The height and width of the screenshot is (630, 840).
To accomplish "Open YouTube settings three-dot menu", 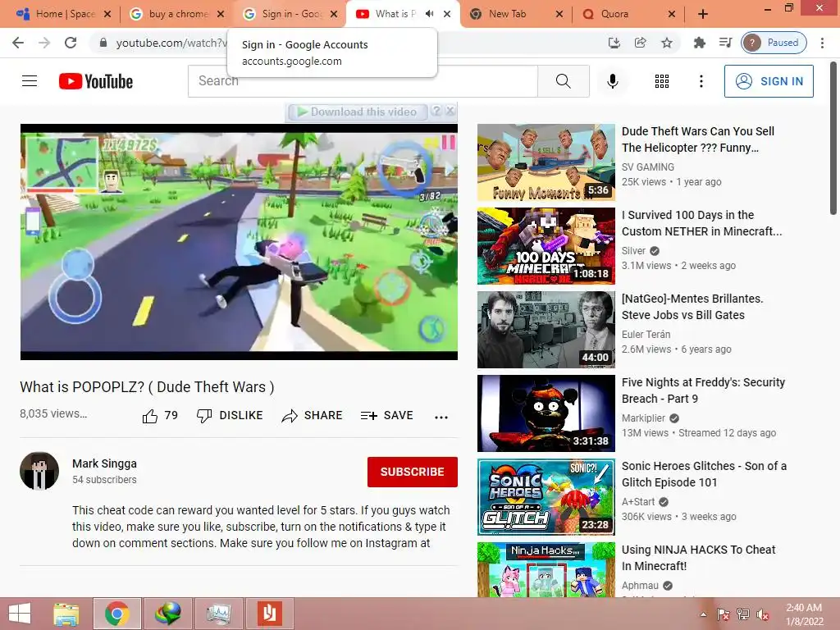I will pyautogui.click(x=701, y=81).
